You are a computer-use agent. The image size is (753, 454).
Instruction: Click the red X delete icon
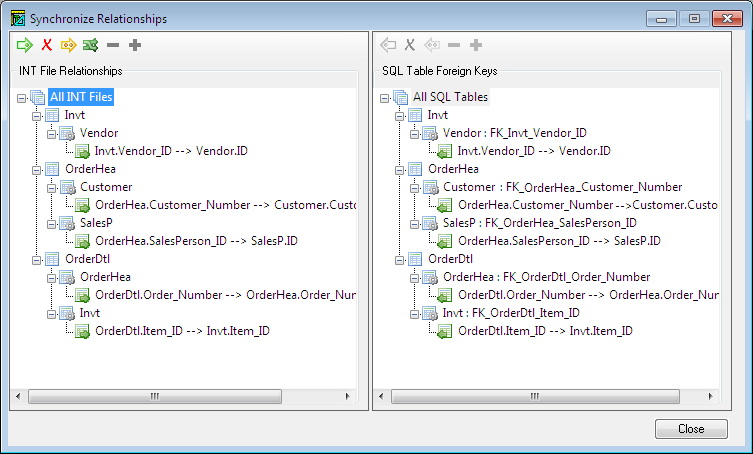point(46,45)
